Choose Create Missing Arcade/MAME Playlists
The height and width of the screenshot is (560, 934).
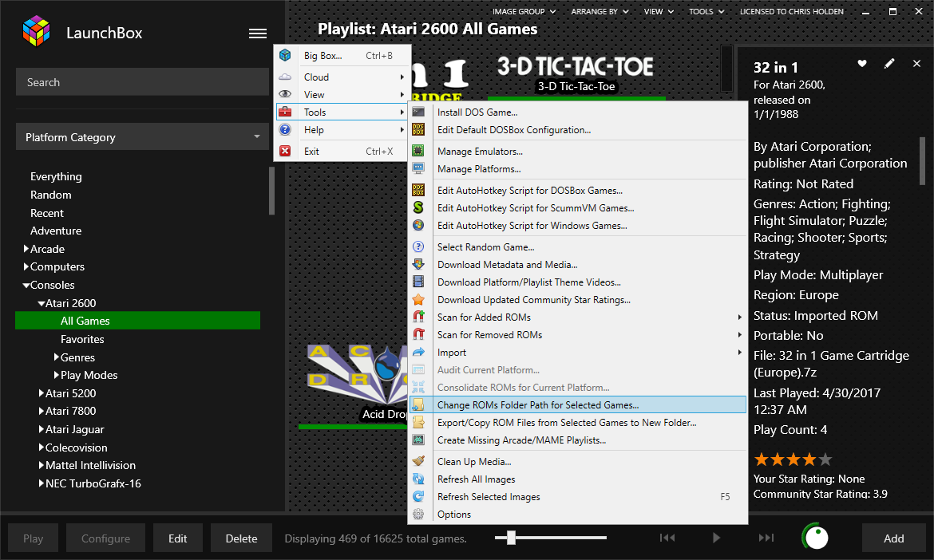pos(578,440)
